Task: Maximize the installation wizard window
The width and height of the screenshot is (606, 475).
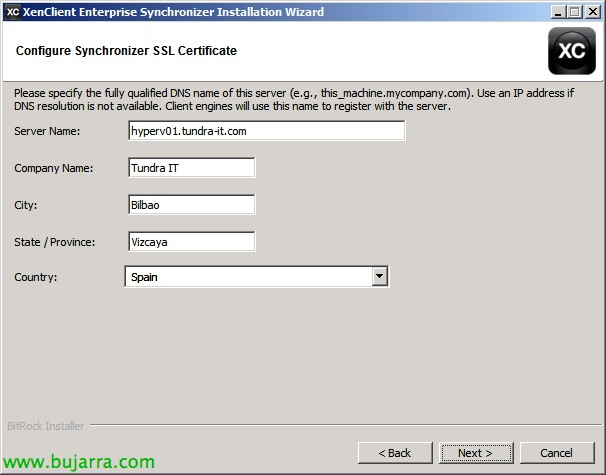Action: 574,12
